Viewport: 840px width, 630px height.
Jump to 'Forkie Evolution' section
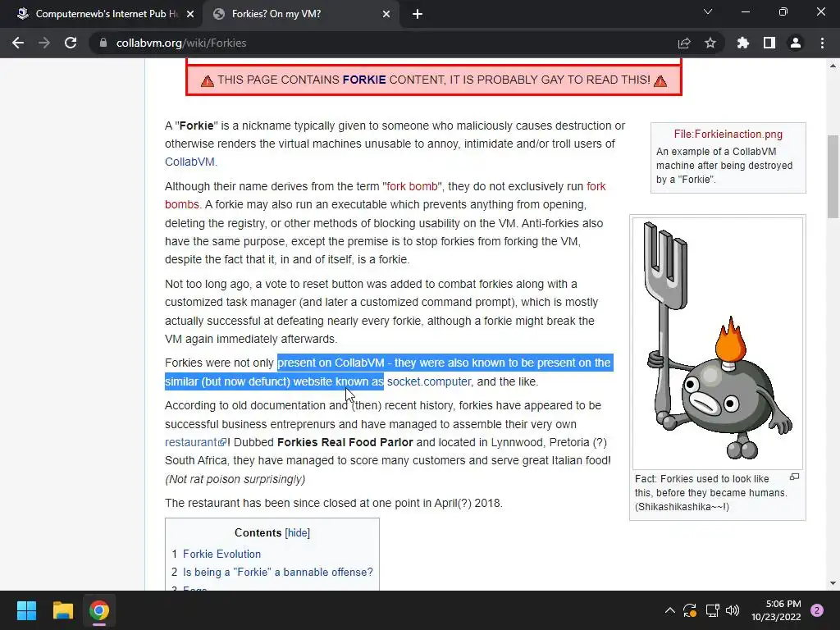tap(221, 554)
